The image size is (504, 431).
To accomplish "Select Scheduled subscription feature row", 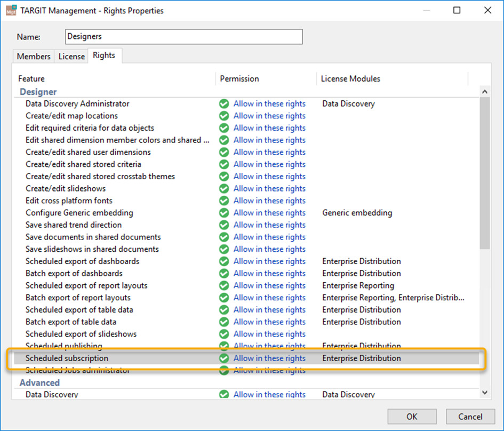I will pyautogui.click(x=246, y=358).
